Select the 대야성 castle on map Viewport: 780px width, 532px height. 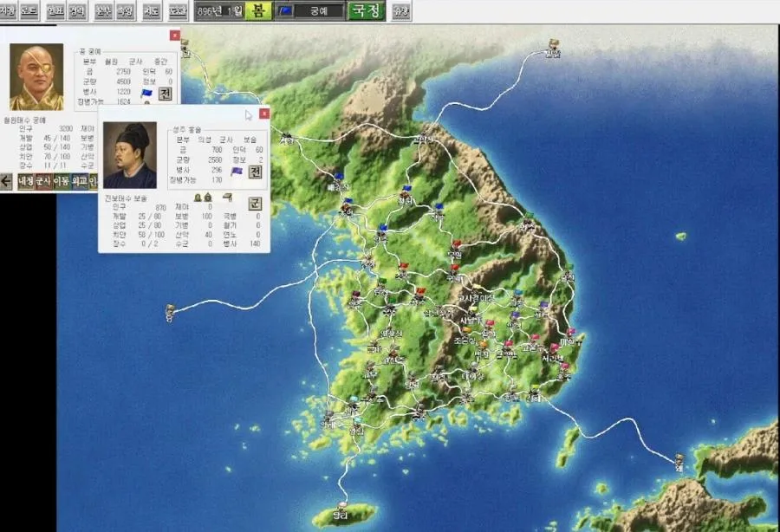(x=472, y=372)
